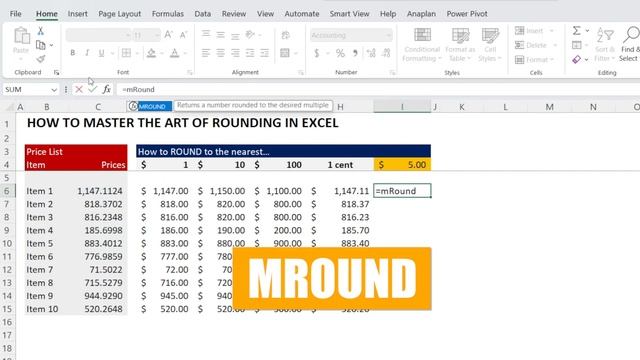Viewport: 640px width, 360px height.
Task: Expand AutoSum dropdown arrow
Action: tap(587, 31)
